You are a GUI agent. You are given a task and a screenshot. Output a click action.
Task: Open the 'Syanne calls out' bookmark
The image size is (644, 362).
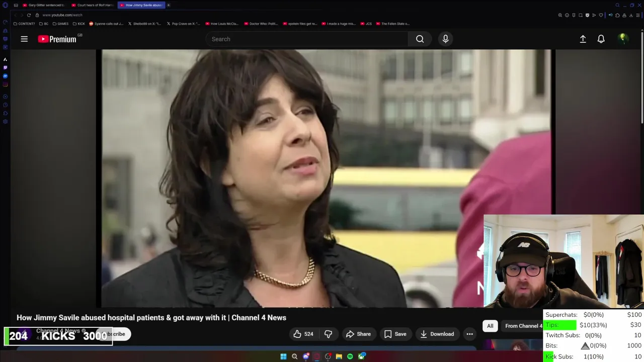click(x=106, y=24)
